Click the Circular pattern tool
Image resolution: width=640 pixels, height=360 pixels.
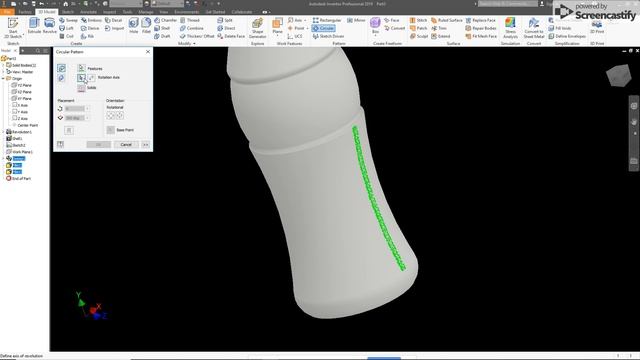point(323,28)
